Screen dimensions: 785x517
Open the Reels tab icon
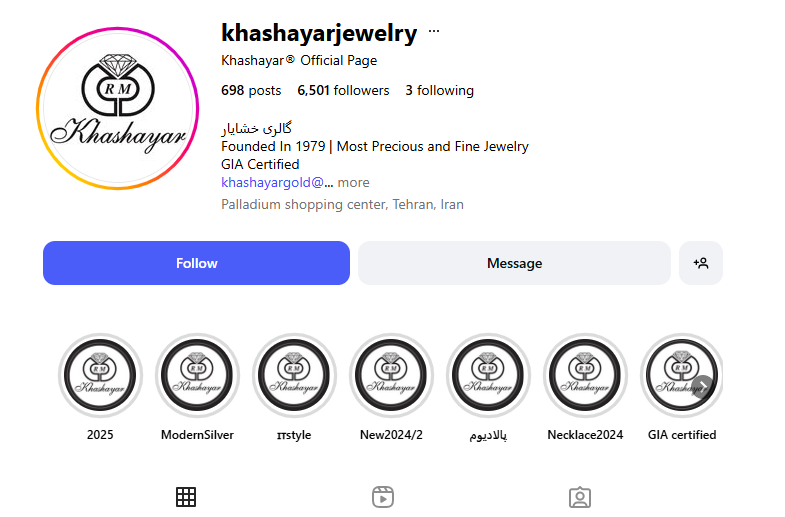pyautogui.click(x=383, y=497)
